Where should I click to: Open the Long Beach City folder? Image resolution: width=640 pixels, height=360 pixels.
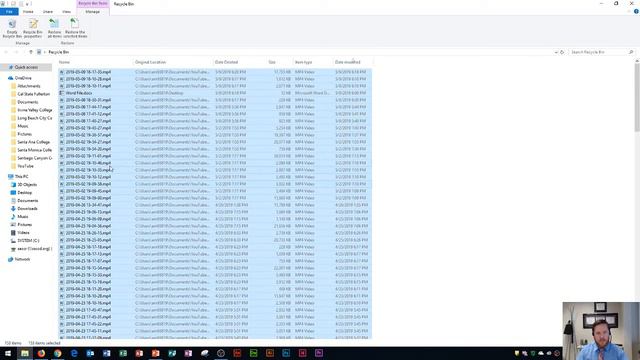point(34,118)
